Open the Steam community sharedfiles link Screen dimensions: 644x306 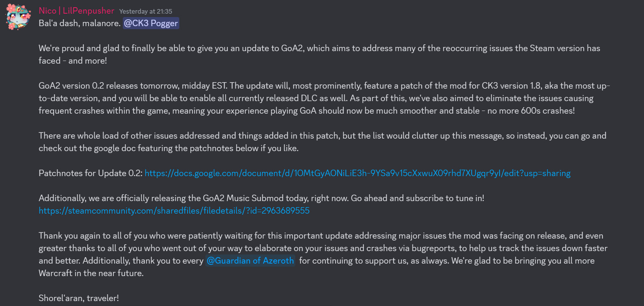[174, 211]
